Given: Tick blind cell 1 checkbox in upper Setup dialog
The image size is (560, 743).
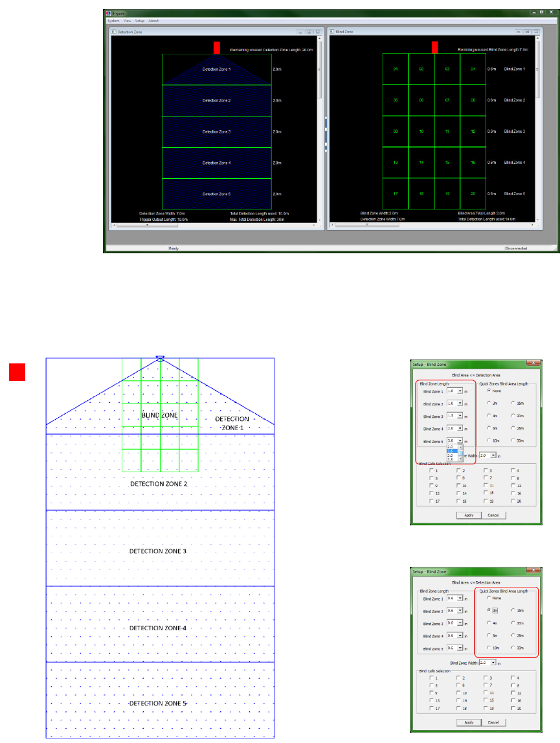Looking at the screenshot, I should 431,470.
